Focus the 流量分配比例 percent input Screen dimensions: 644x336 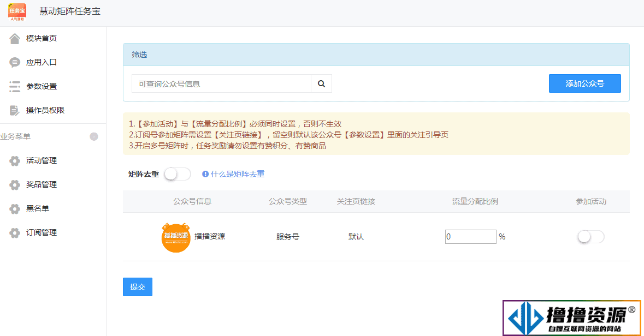(x=471, y=237)
